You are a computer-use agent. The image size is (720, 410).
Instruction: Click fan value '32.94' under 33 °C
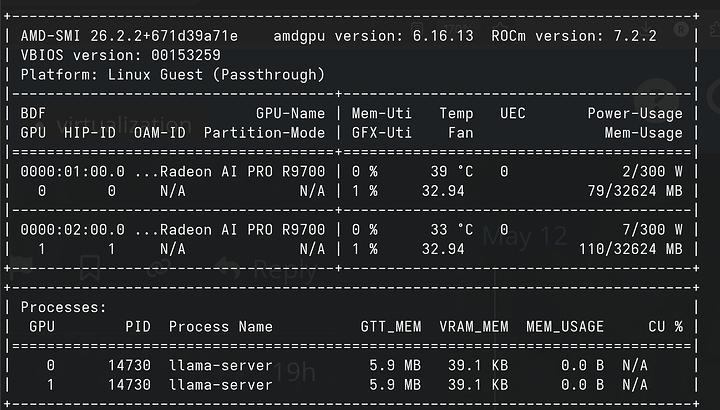pyautogui.click(x=443, y=249)
